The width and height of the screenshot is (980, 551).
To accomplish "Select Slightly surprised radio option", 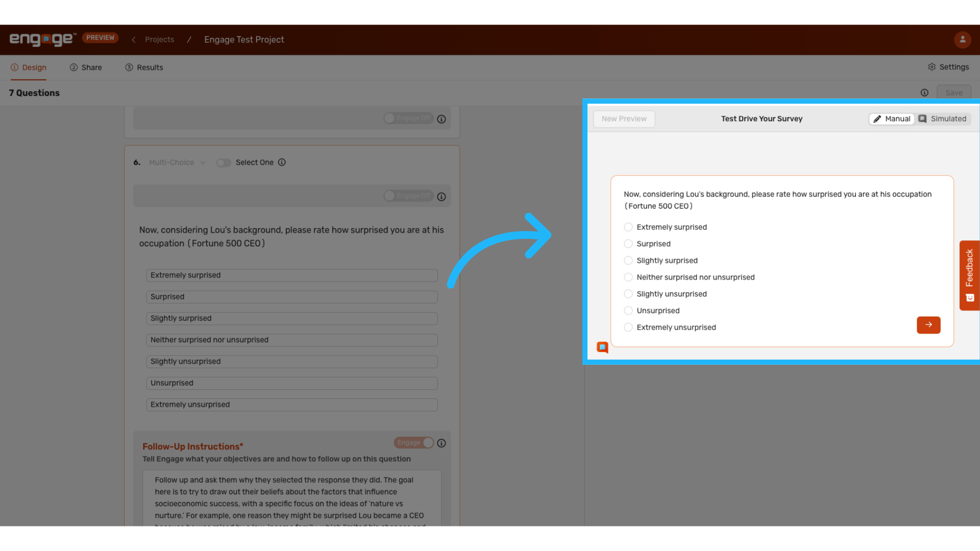I will 628,261.
